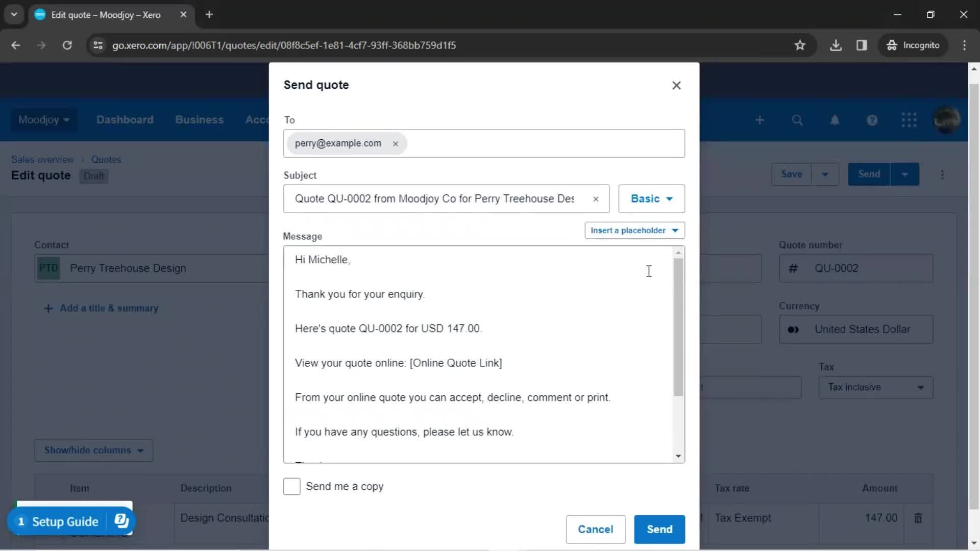The height and width of the screenshot is (551, 980).
Task: Click the Setup Guide chat icon
Action: [121, 521]
